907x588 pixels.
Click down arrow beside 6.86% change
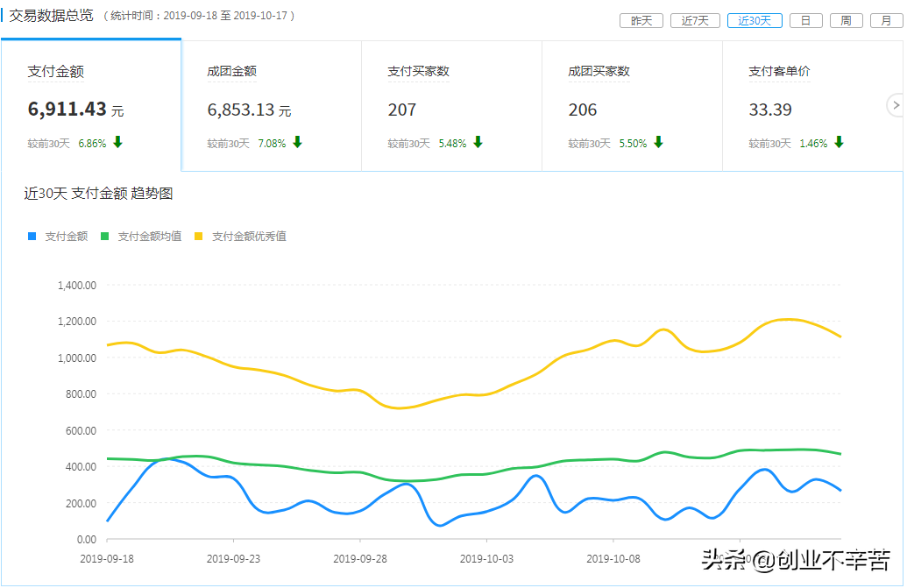tap(117, 142)
